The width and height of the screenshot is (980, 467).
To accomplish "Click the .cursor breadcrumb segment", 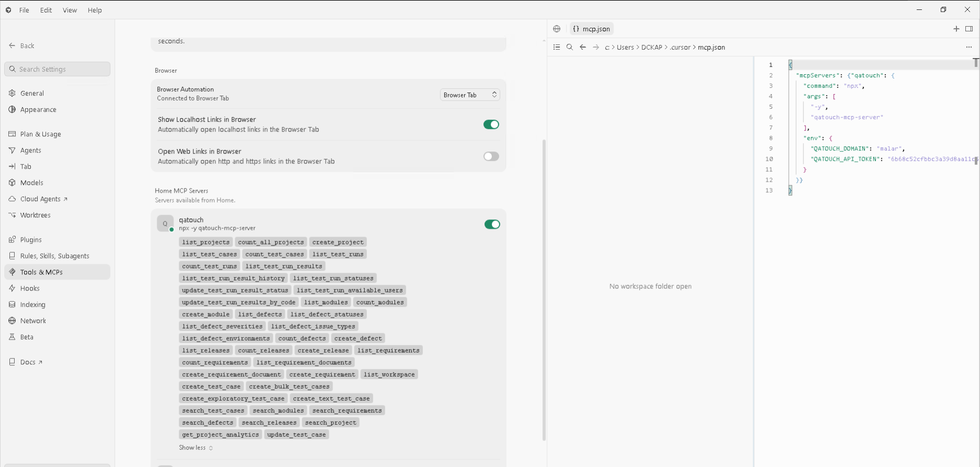I will (681, 47).
